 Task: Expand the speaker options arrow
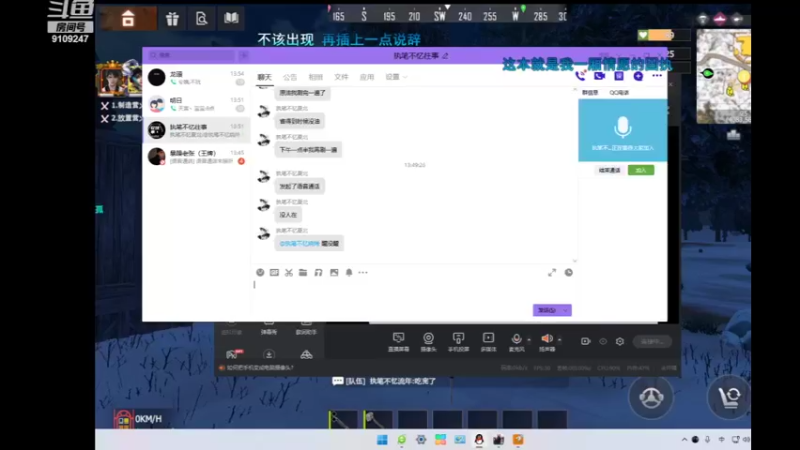560,339
